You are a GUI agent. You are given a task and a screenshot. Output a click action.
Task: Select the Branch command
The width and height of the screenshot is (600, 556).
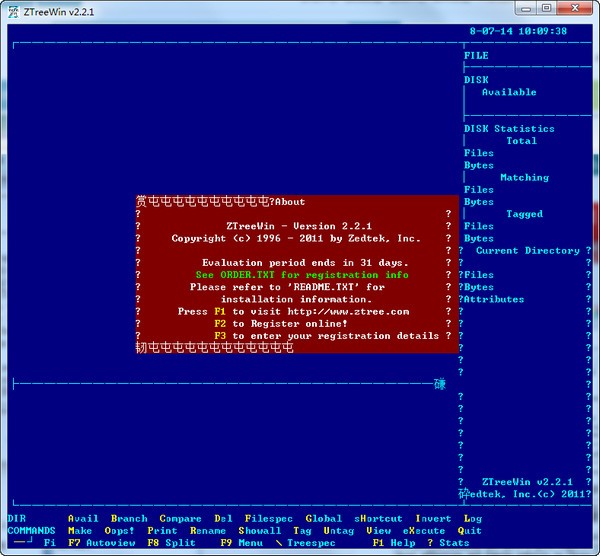tap(129, 519)
